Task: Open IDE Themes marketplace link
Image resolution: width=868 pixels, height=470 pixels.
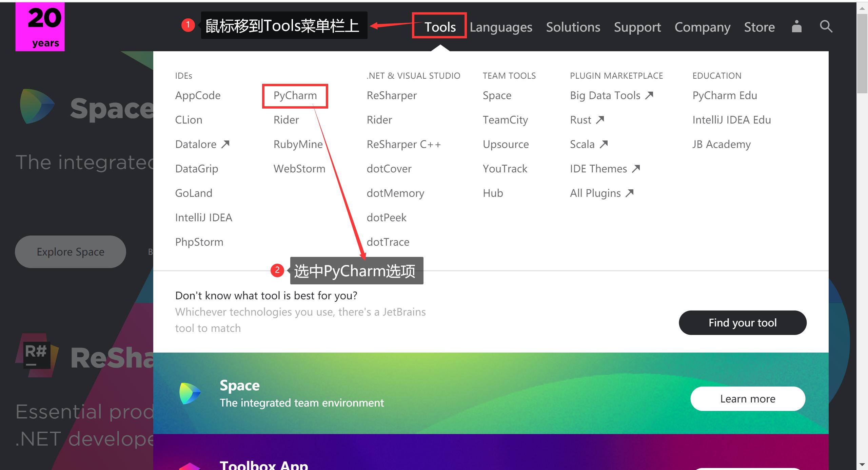Action: point(605,169)
